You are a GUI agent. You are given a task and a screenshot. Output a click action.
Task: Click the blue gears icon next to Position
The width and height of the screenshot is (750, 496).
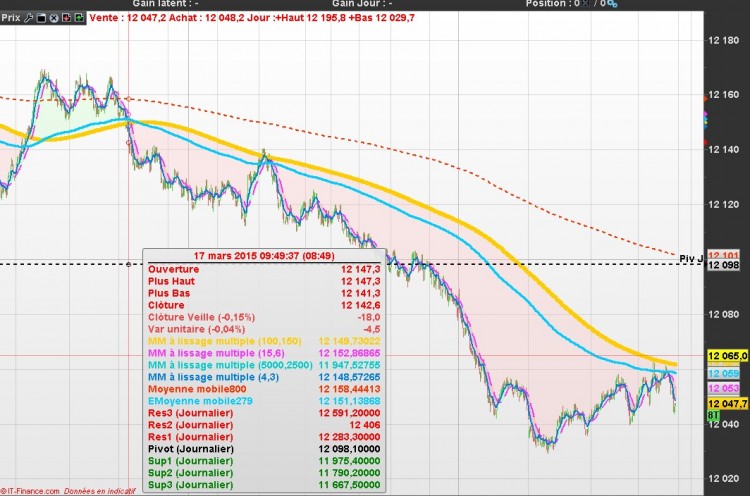click(x=612, y=4)
